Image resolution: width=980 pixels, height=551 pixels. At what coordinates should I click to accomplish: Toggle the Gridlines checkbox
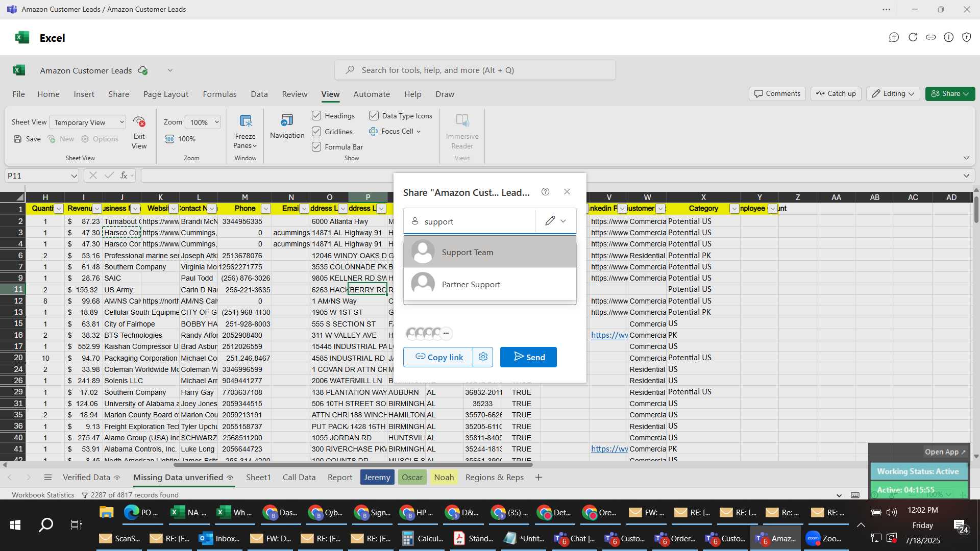316,132
